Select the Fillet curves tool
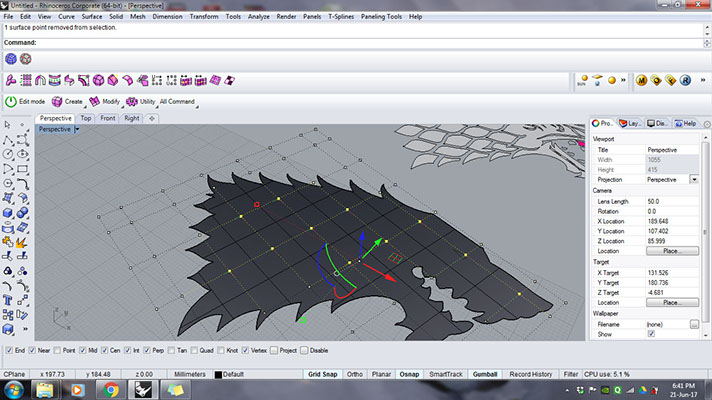712x400 pixels. (22, 183)
